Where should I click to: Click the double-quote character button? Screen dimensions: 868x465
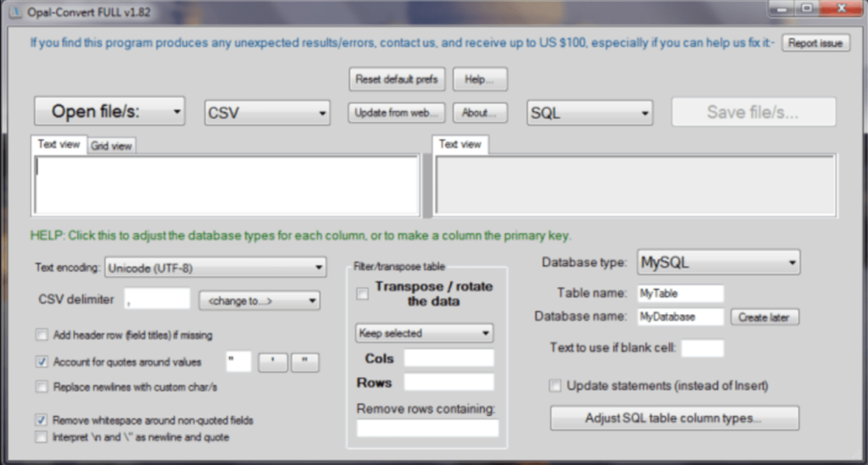point(304,363)
